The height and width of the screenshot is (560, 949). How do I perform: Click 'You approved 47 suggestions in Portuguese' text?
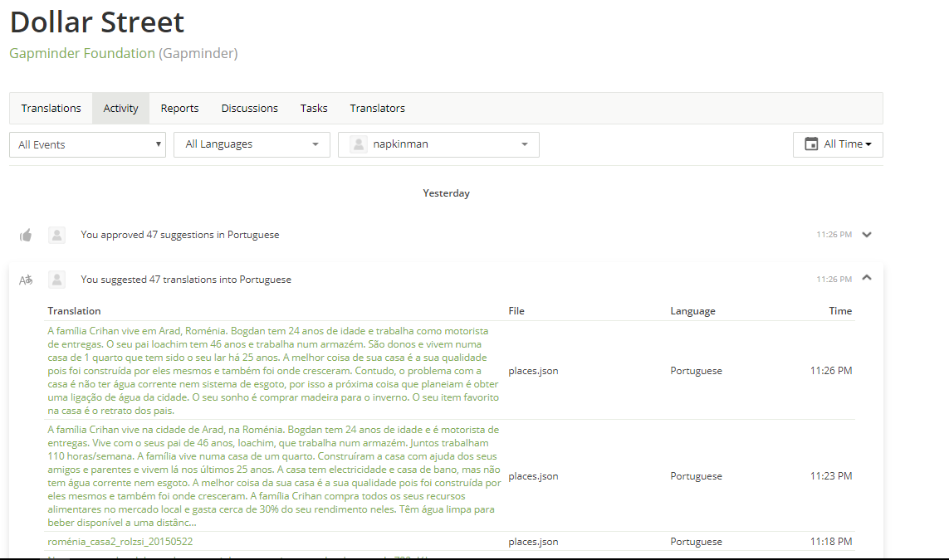tap(179, 235)
